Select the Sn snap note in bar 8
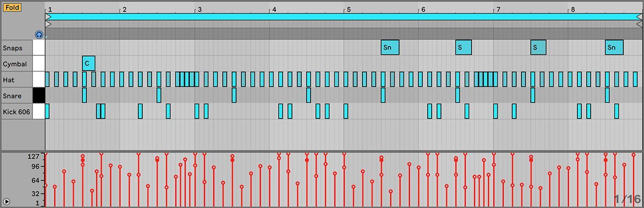Image resolution: width=644 pixels, height=208 pixels. pyautogui.click(x=614, y=47)
